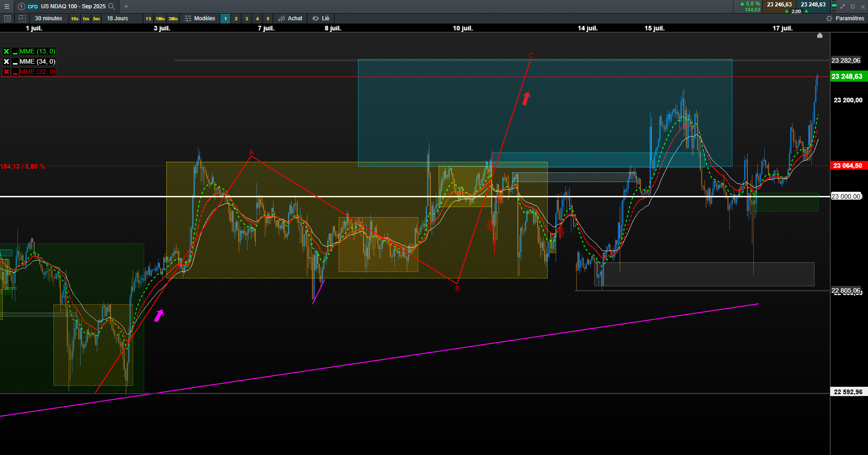The width and height of the screenshot is (868, 455).
Task: Search instrument with magnifier icon
Action: click(111, 6)
